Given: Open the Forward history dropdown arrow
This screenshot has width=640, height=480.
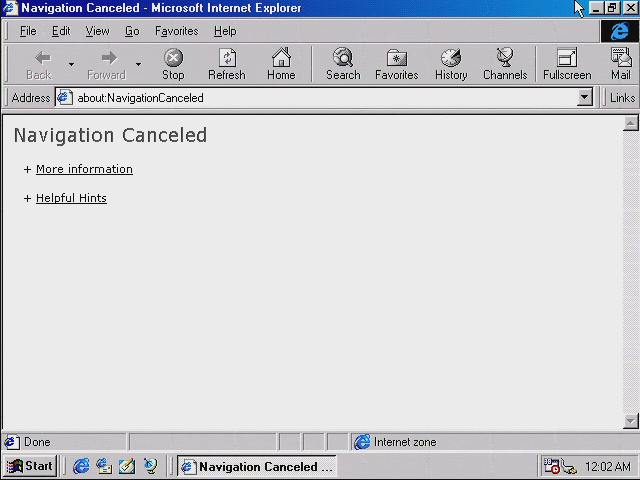Looking at the screenshot, I should pyautogui.click(x=138, y=64).
